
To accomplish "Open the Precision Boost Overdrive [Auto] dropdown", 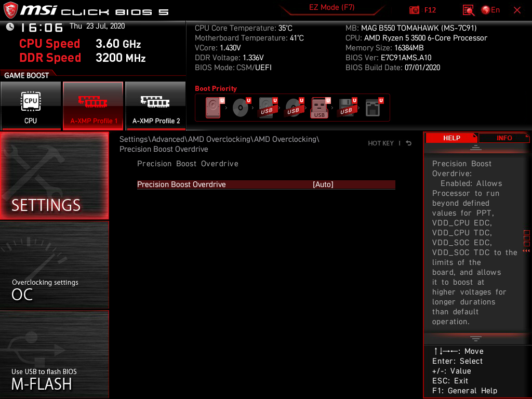I will click(323, 184).
